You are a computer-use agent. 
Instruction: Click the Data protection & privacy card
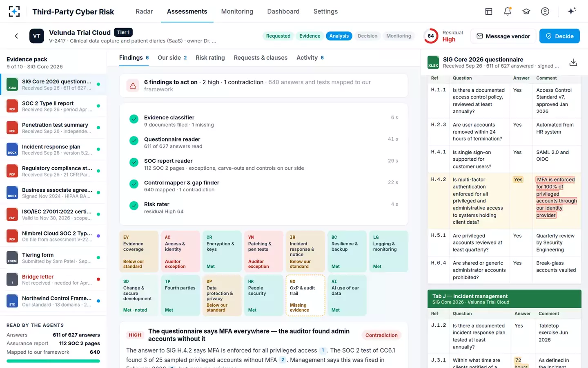tap(222, 296)
